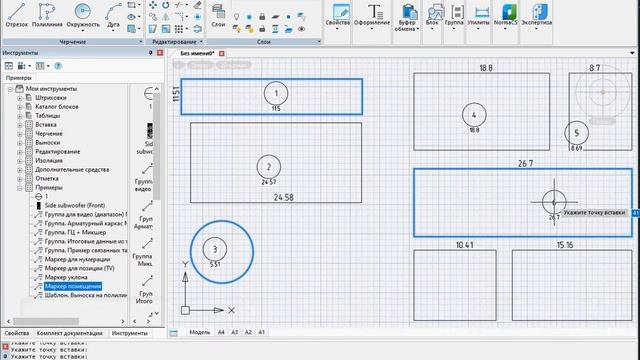Open the Черчение panel dropdown arrow
This screenshot has width=640, height=360.
[x=140, y=42]
